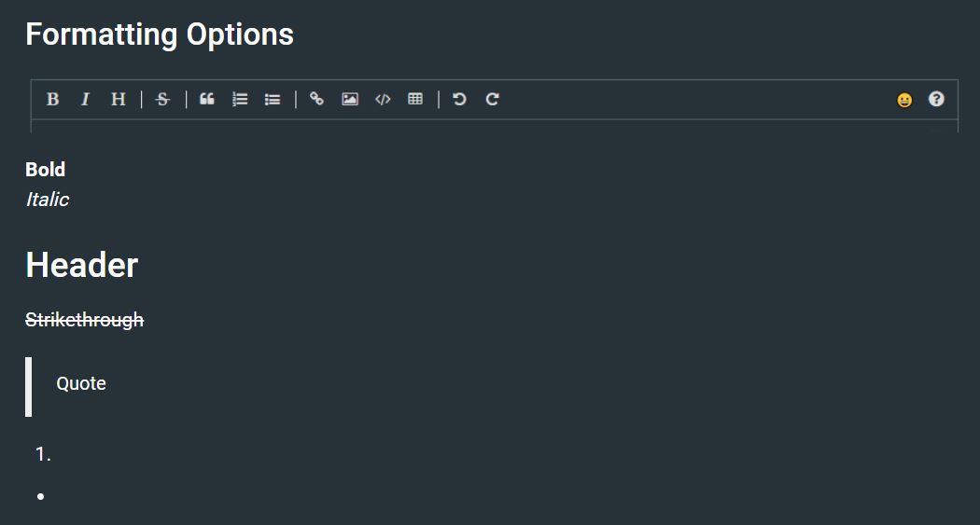Viewport: 980px width, 525px height.
Task: Click the Formatting Options heading
Action: (x=160, y=35)
